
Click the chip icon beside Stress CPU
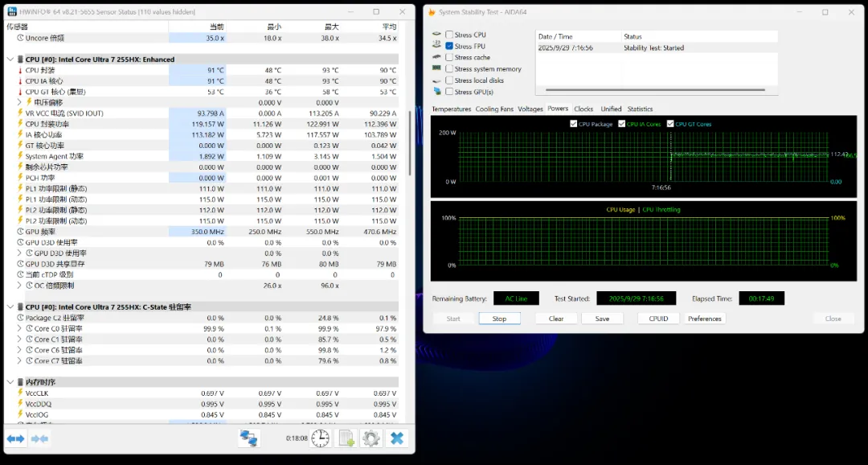[x=436, y=35]
